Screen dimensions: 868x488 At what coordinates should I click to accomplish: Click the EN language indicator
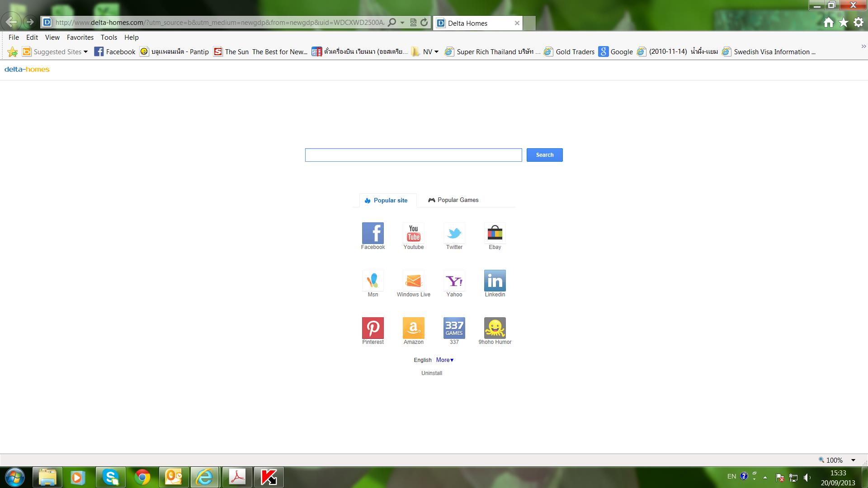(731, 477)
